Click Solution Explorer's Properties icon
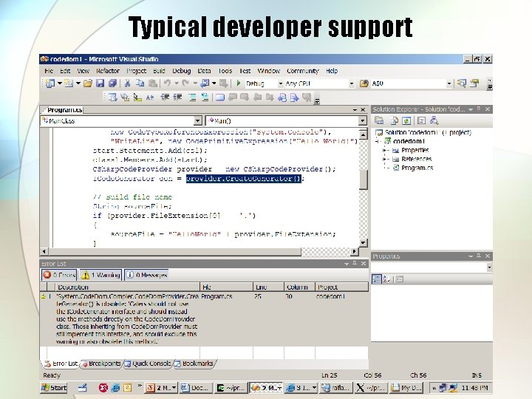The height and width of the screenshot is (399, 532). [379, 120]
